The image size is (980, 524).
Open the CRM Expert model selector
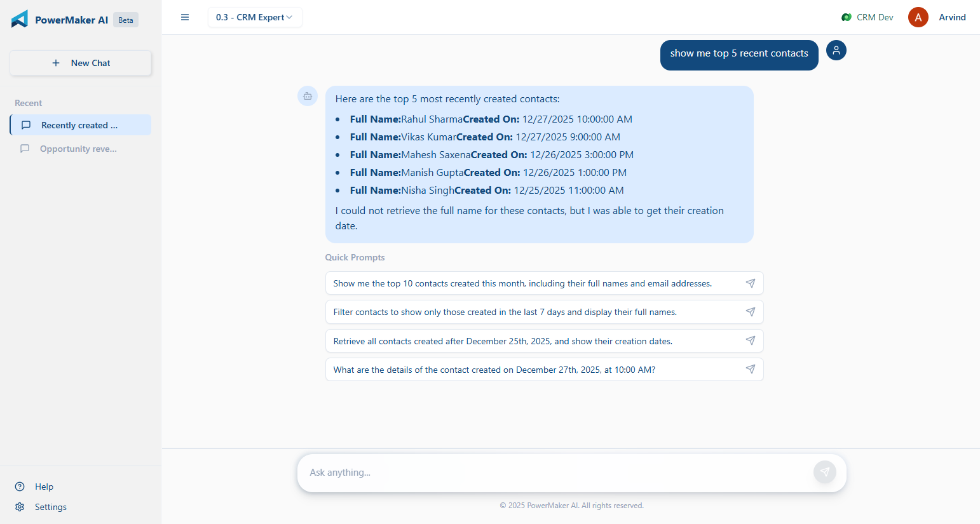255,17
